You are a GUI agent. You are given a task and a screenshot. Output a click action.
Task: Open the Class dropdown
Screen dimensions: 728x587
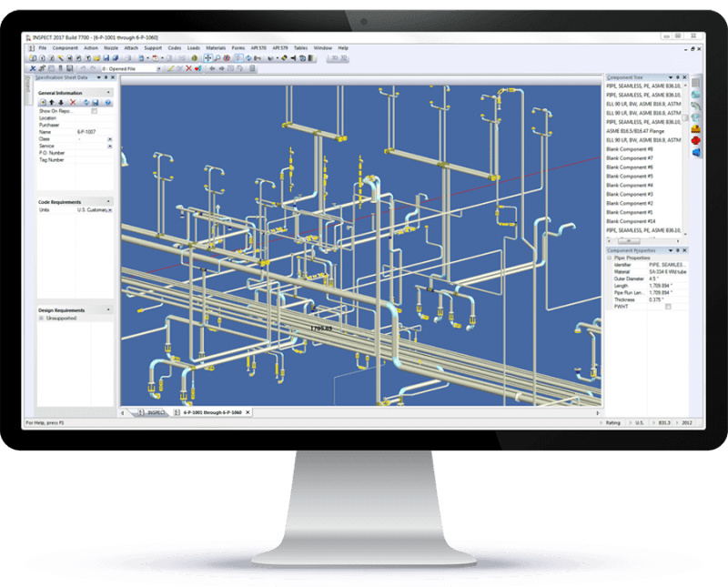pyautogui.click(x=110, y=139)
